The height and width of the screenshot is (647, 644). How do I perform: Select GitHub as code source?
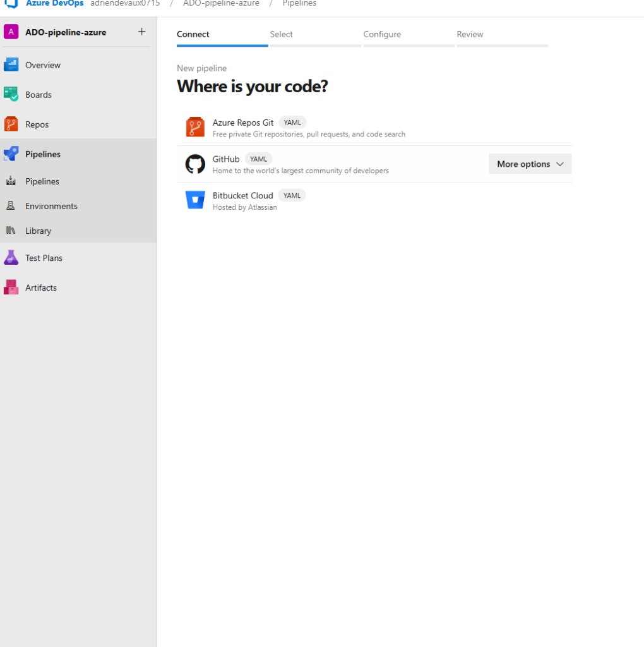(x=226, y=159)
